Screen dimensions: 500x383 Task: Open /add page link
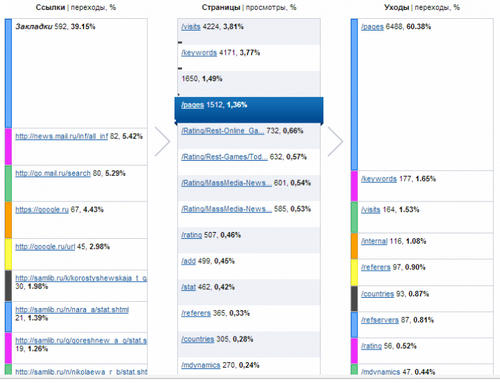coord(188,261)
